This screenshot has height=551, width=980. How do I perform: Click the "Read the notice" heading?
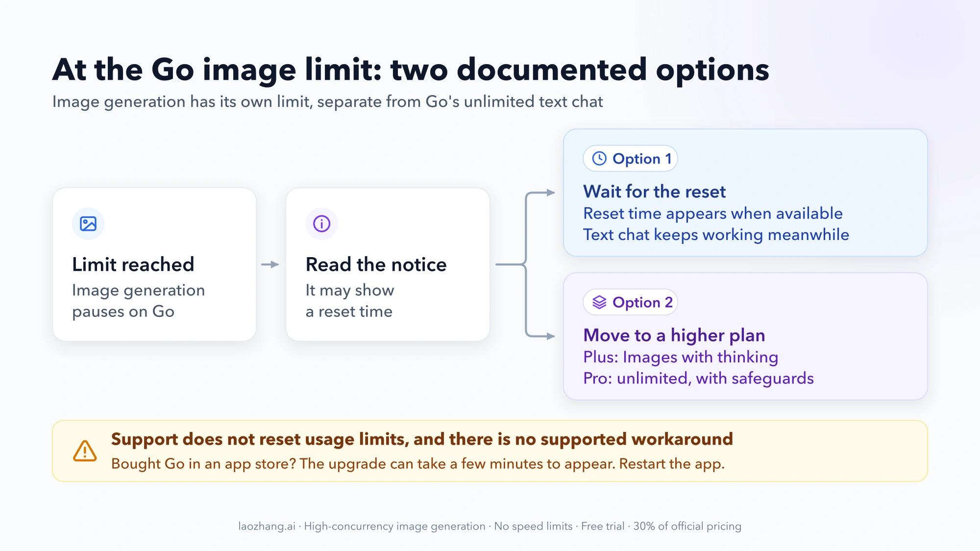(376, 264)
